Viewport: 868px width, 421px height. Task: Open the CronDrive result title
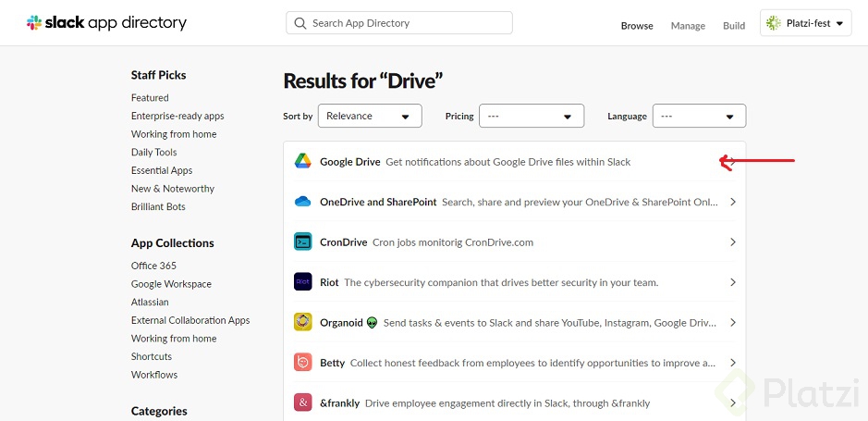click(343, 242)
